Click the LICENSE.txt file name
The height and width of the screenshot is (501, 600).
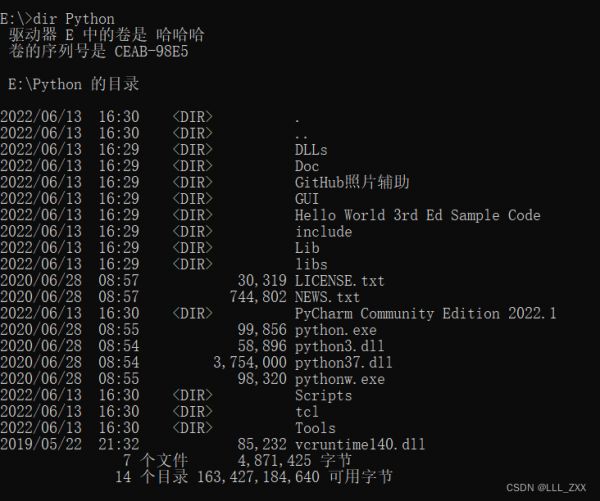click(339, 281)
